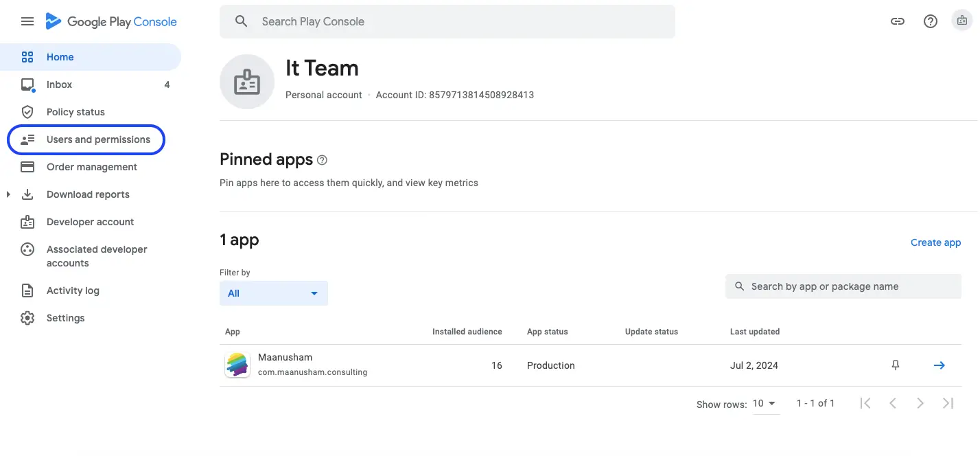Viewport: 980px width, 456px height.
Task: Click the Order management card icon
Action: pos(27,167)
